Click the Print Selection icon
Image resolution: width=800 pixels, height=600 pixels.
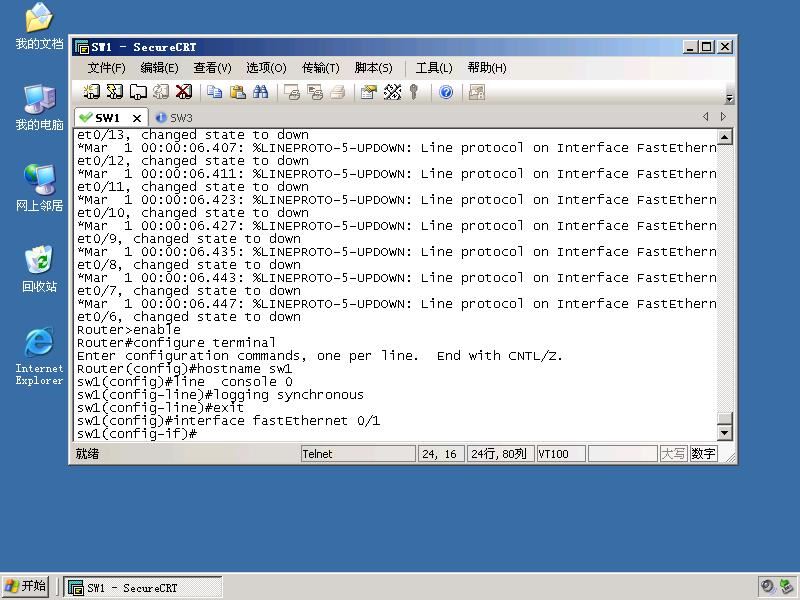(x=315, y=92)
